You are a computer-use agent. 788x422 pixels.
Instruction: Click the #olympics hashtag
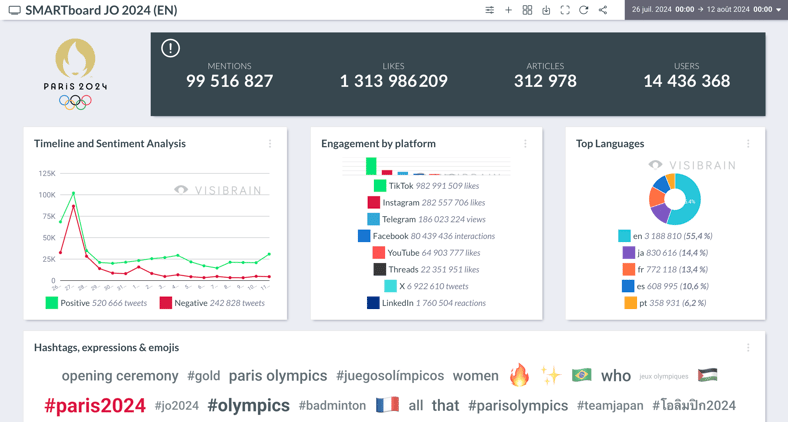tap(249, 405)
